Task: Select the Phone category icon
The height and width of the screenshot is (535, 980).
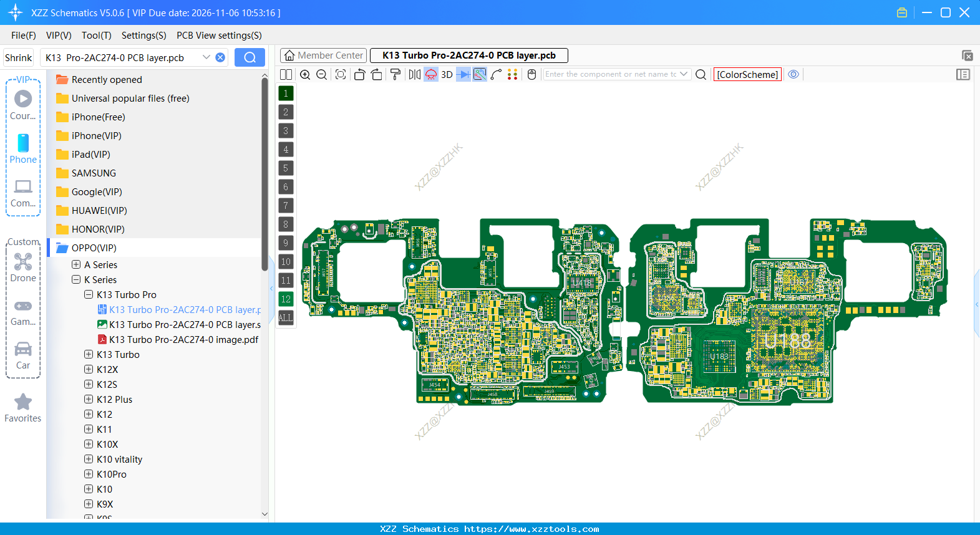Action: [x=23, y=148]
